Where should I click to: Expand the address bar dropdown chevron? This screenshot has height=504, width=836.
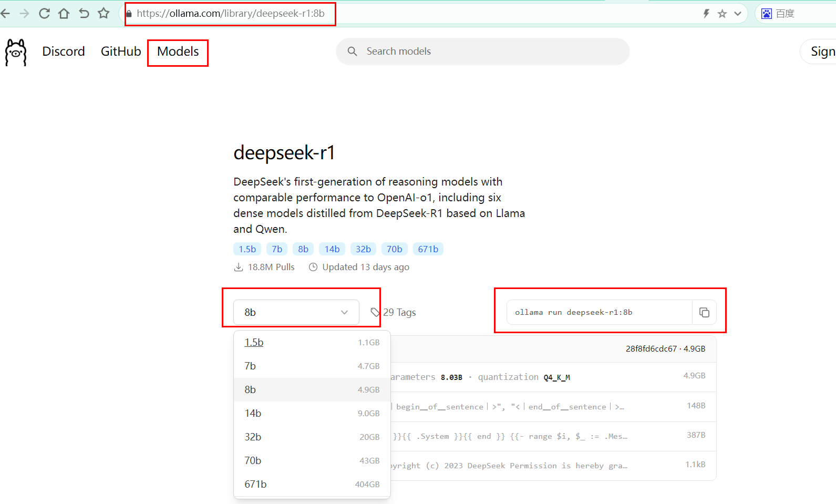(x=738, y=14)
